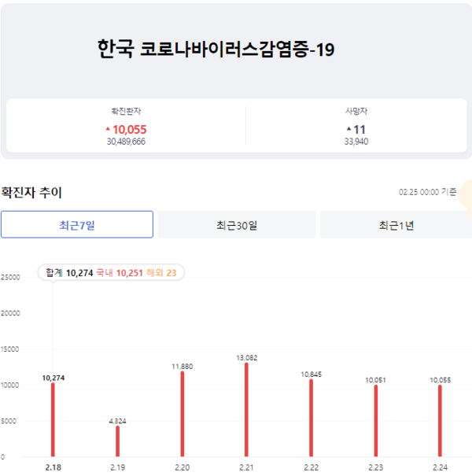472x476 pixels.
Task: Click the 합계 10,274 tooltip total
Action: [69, 273]
